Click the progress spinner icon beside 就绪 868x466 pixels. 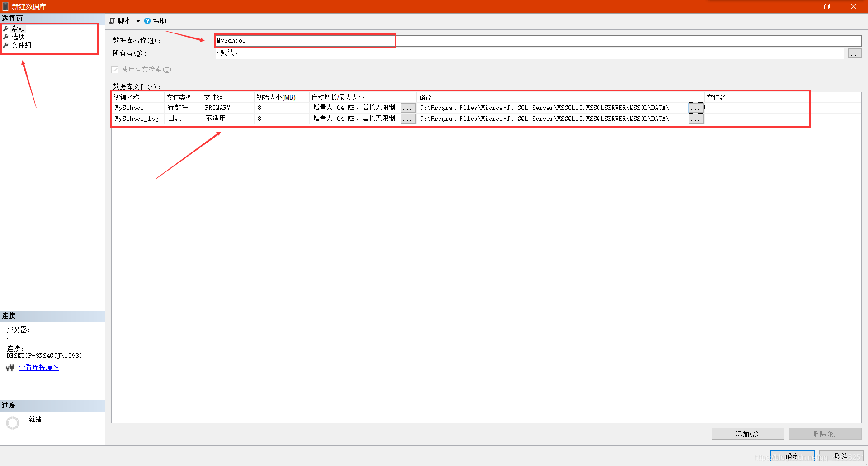tap(13, 423)
